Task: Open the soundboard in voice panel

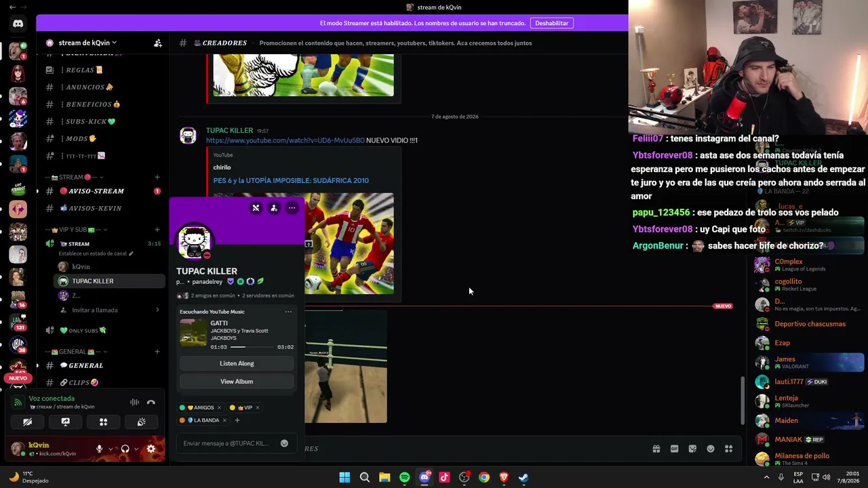Action: pos(141,422)
